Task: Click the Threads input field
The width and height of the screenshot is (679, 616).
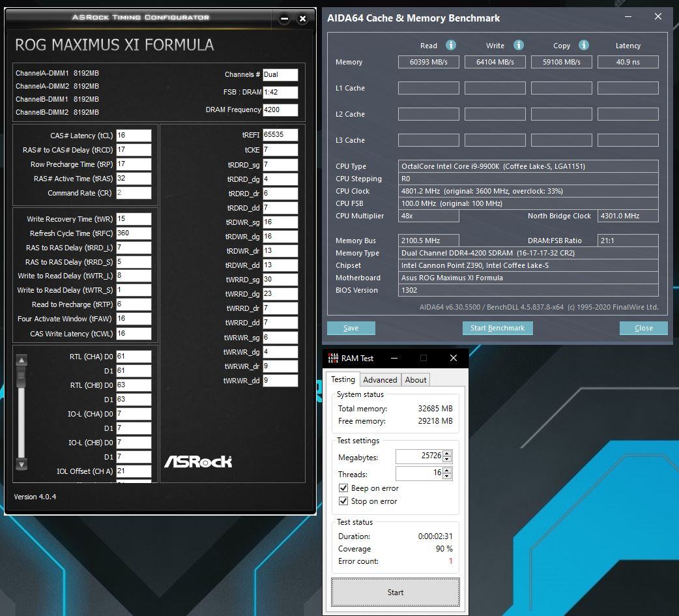Action: tap(419, 473)
